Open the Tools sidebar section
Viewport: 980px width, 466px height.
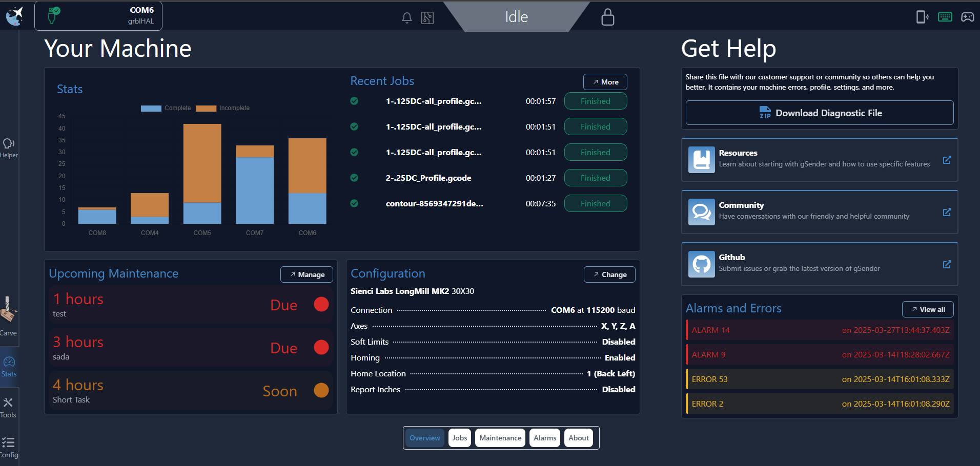[8, 407]
